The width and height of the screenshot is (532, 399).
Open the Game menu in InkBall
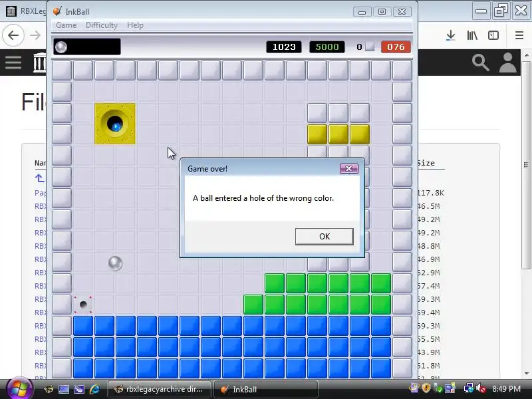[x=66, y=25]
